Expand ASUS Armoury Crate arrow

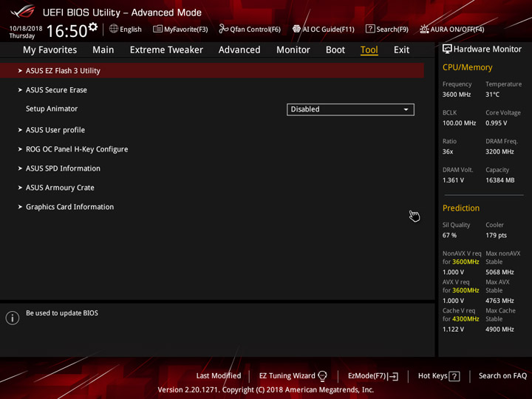20,188
